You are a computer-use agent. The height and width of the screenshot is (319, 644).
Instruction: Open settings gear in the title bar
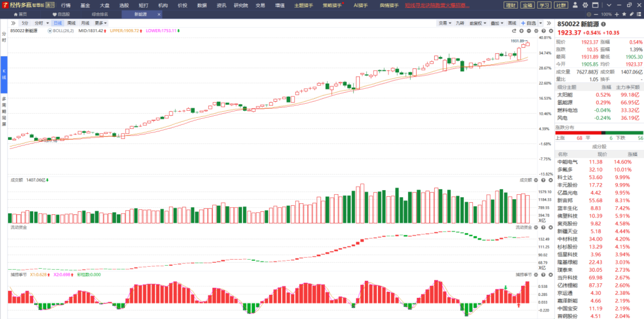click(x=585, y=5)
